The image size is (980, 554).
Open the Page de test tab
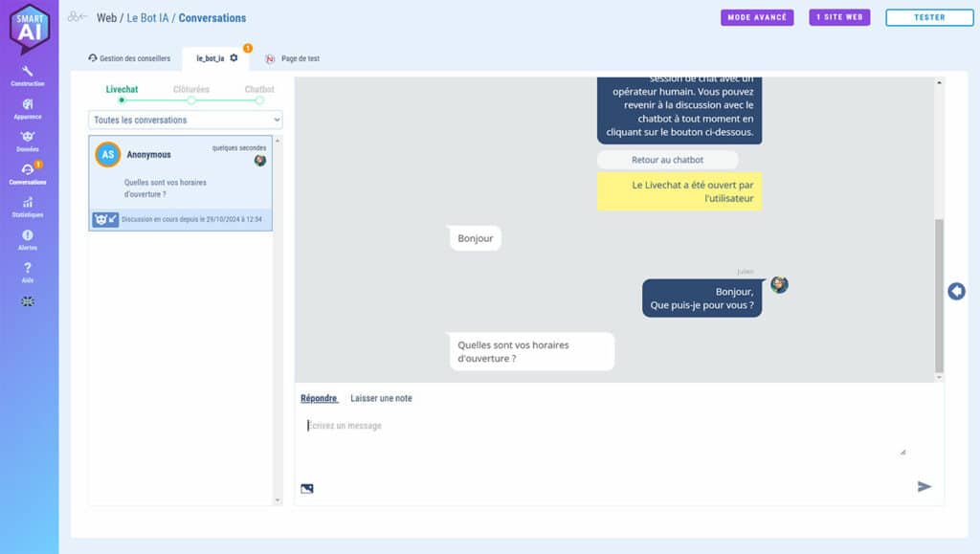pos(293,58)
